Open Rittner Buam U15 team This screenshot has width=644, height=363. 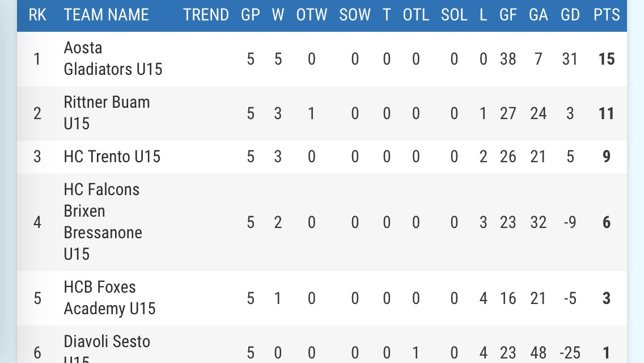click(x=107, y=113)
